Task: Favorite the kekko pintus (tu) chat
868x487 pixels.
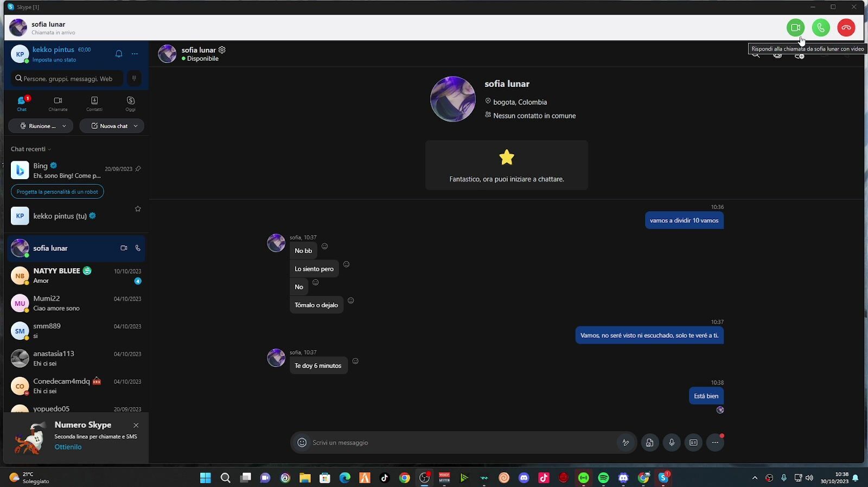Action: pos(138,209)
